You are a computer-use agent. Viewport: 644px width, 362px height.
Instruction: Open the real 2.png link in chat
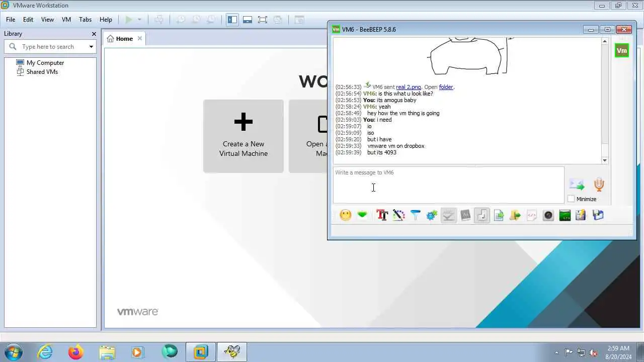[409, 87]
